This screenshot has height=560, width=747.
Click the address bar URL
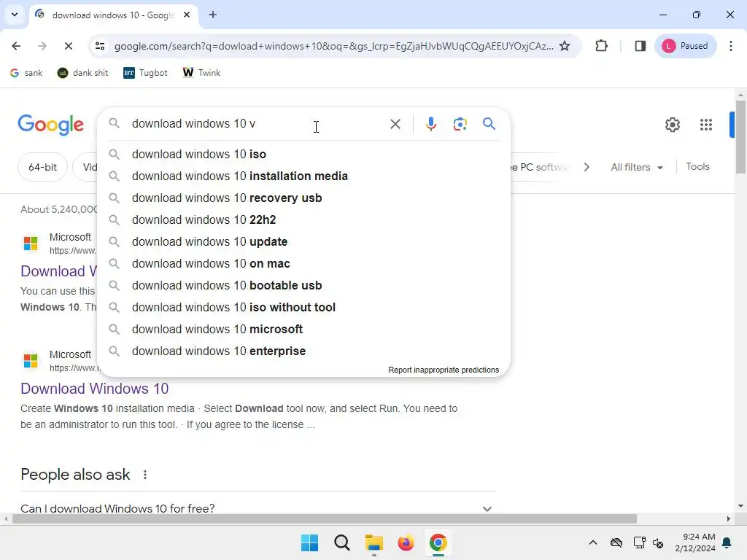pyautogui.click(x=333, y=46)
